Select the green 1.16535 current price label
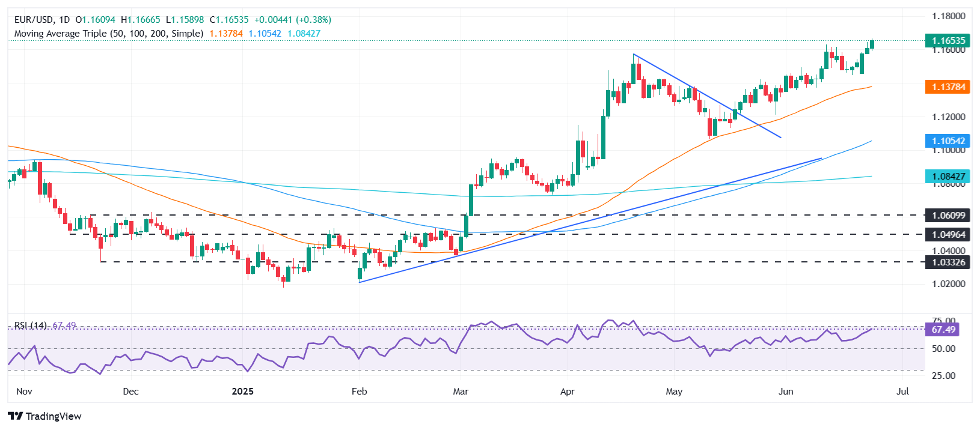Image resolution: width=980 pixels, height=430 pixels. (x=948, y=41)
